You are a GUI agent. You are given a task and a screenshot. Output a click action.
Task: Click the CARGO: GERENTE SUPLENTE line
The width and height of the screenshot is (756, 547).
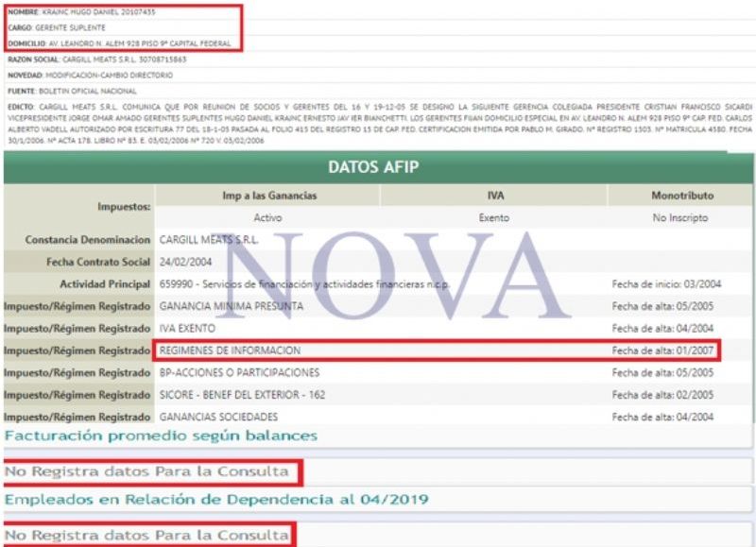[x=57, y=27]
